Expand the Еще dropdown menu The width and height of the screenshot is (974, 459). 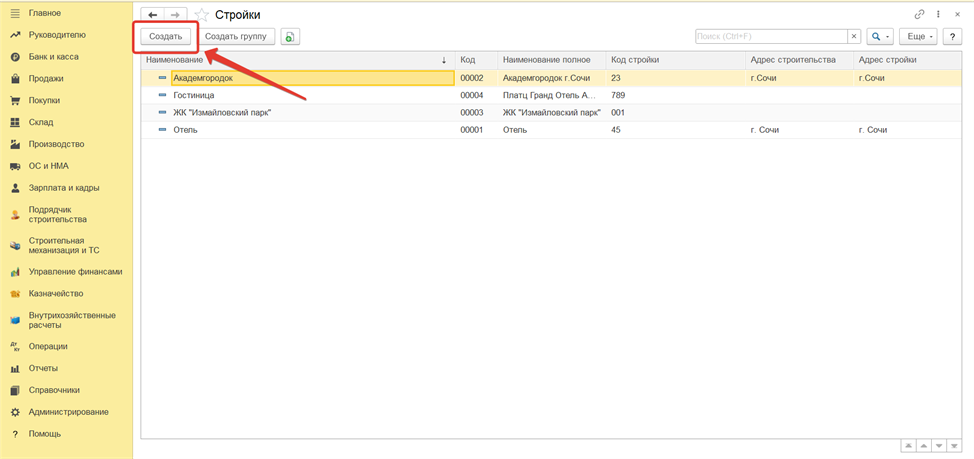(x=918, y=37)
